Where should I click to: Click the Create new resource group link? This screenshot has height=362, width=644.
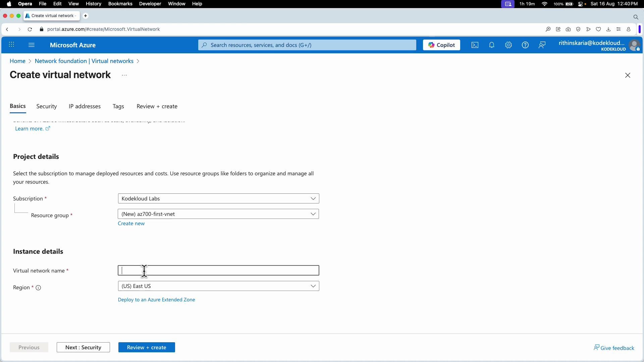tap(131, 223)
